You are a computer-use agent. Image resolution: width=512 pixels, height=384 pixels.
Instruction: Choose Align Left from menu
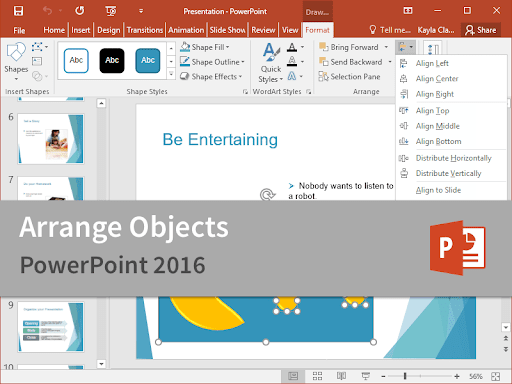tap(451, 63)
